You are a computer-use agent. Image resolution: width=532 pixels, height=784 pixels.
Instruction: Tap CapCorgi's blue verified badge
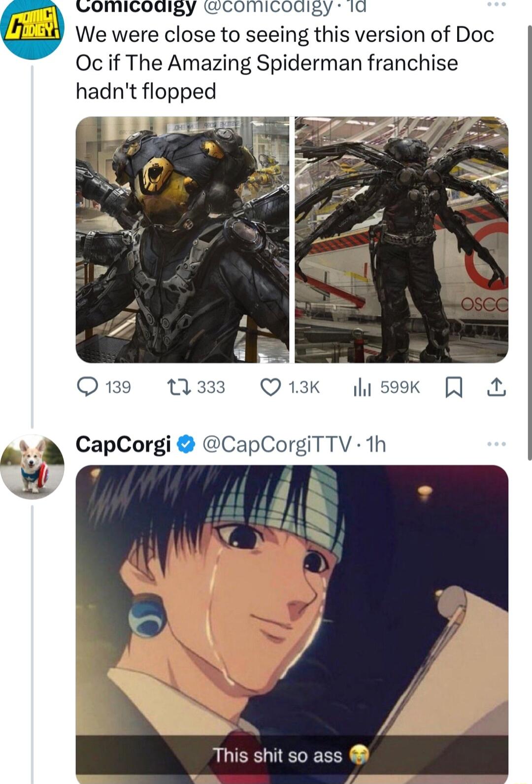click(185, 444)
